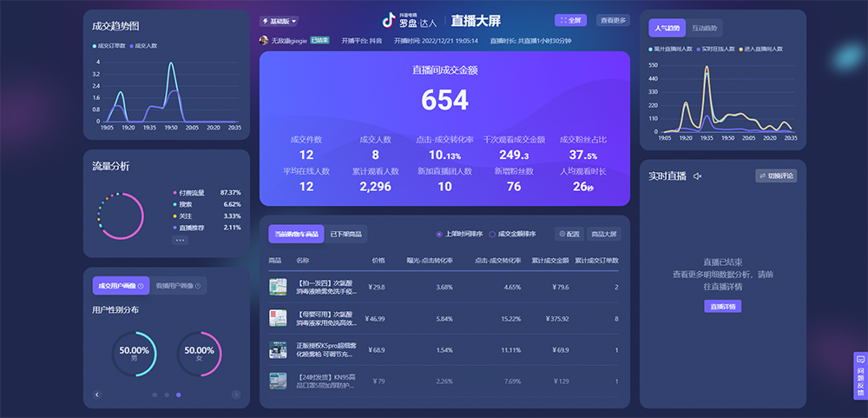Click the info icon on 成交用户画像 tab
Viewport: 868px width, 418px height.
(141, 286)
